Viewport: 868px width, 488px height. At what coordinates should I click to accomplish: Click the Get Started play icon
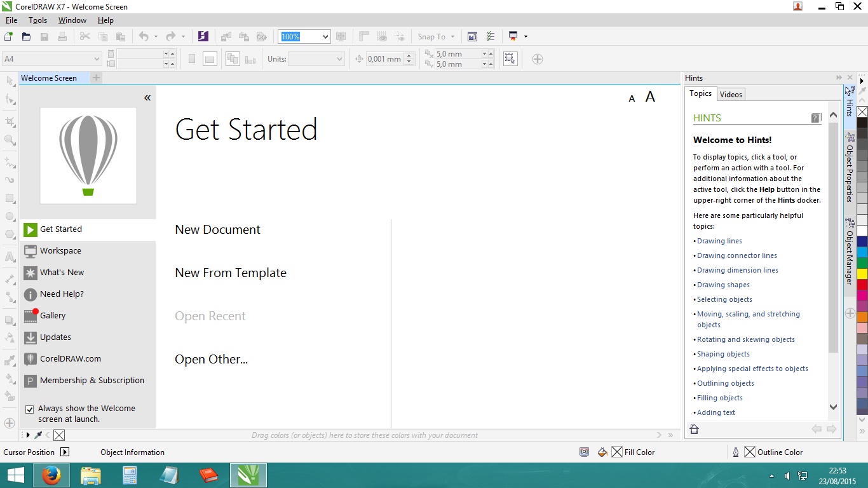pyautogui.click(x=30, y=229)
